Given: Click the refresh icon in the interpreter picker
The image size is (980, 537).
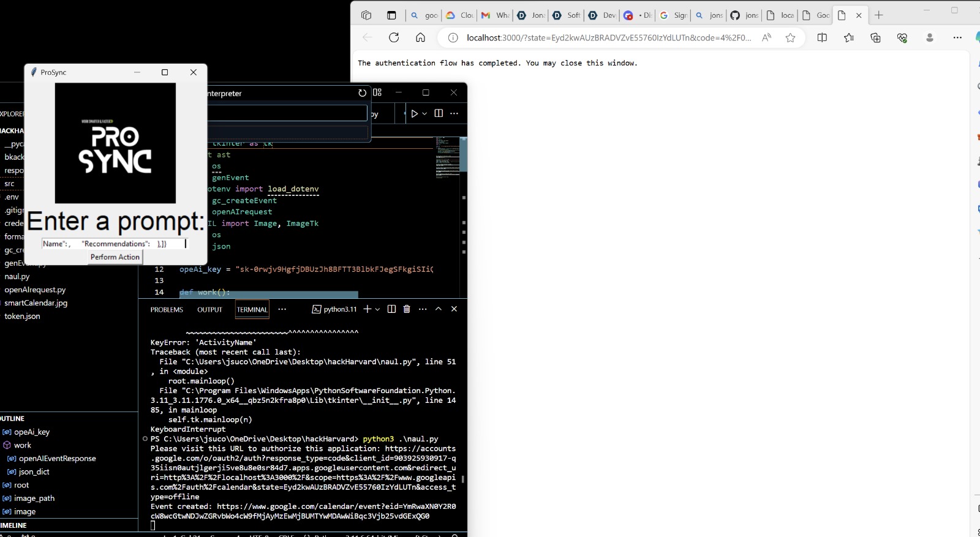Looking at the screenshot, I should (x=362, y=93).
